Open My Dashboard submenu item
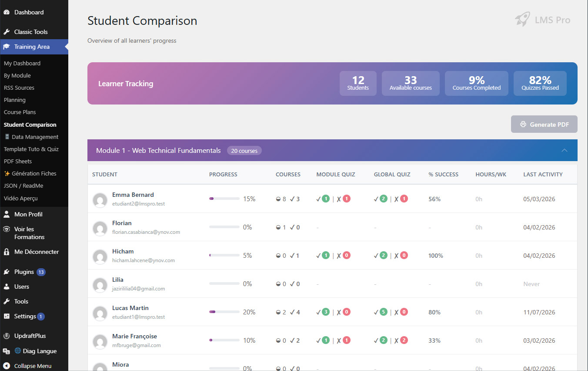588x371 pixels. pos(22,63)
